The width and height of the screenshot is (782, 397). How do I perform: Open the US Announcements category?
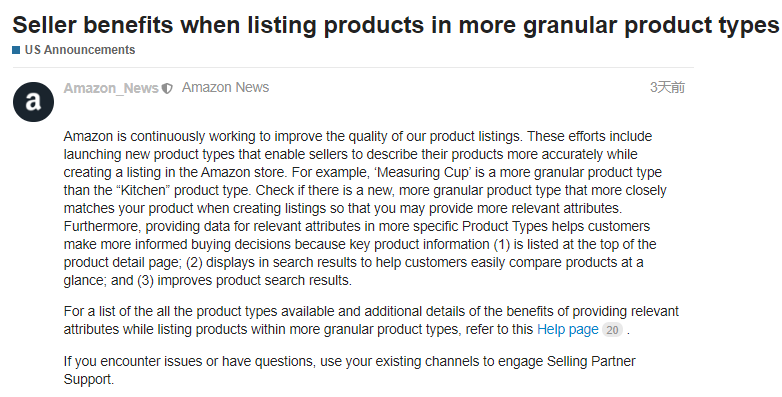click(x=80, y=50)
